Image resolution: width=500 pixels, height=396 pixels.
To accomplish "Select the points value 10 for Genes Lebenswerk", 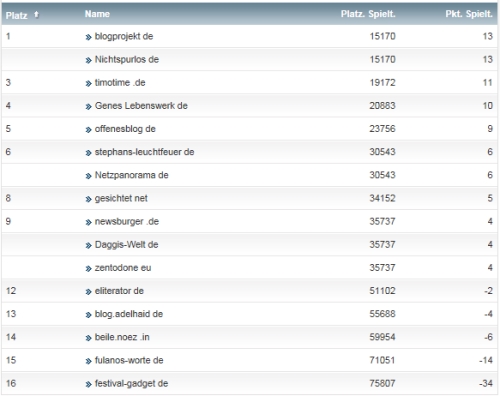I will [488, 106].
